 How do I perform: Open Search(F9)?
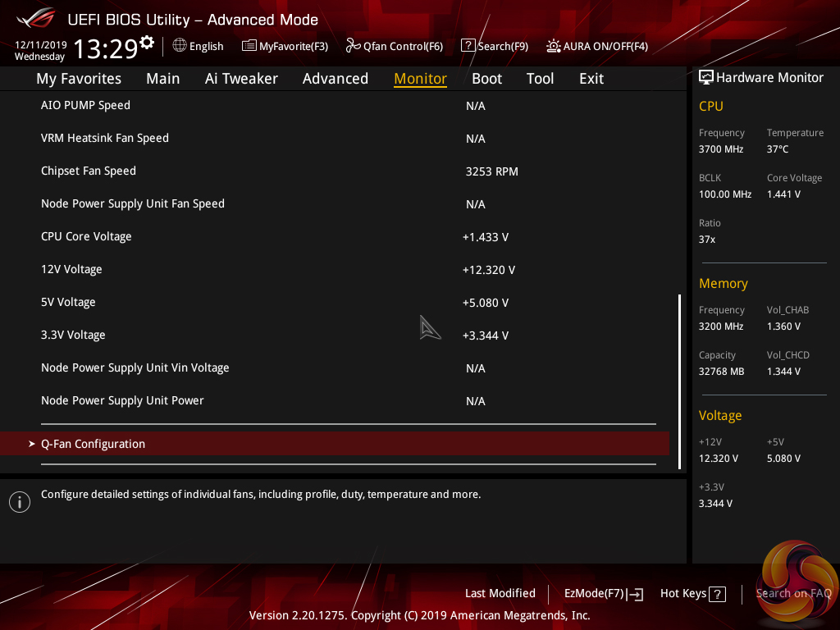point(503,46)
